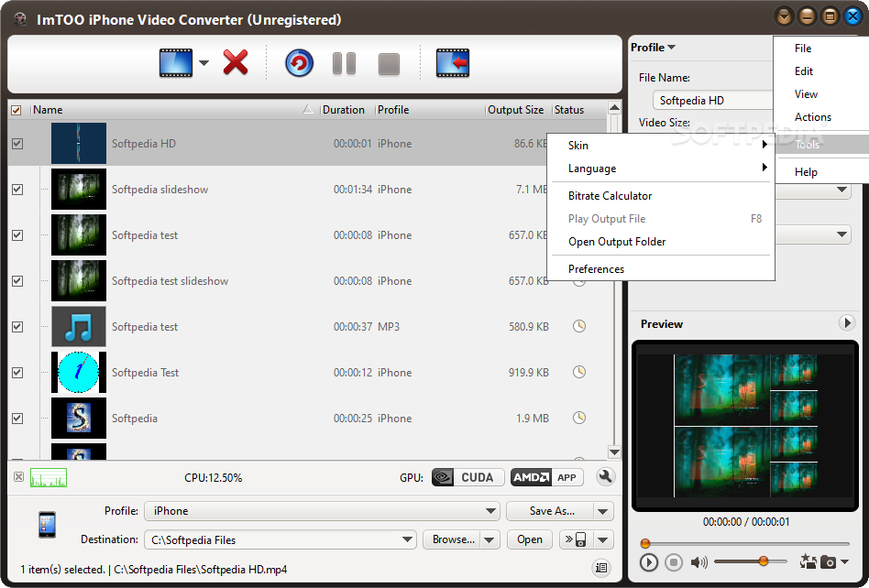The height and width of the screenshot is (588, 869).
Task: Uncheck the Softpedia test slideshow checkbox
Action: pyautogui.click(x=17, y=280)
